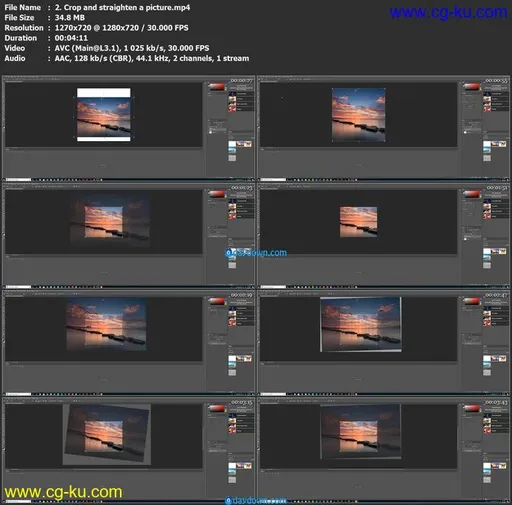
Task: Open the video frame stamped 00:02:19
Action: [x=128, y=343]
